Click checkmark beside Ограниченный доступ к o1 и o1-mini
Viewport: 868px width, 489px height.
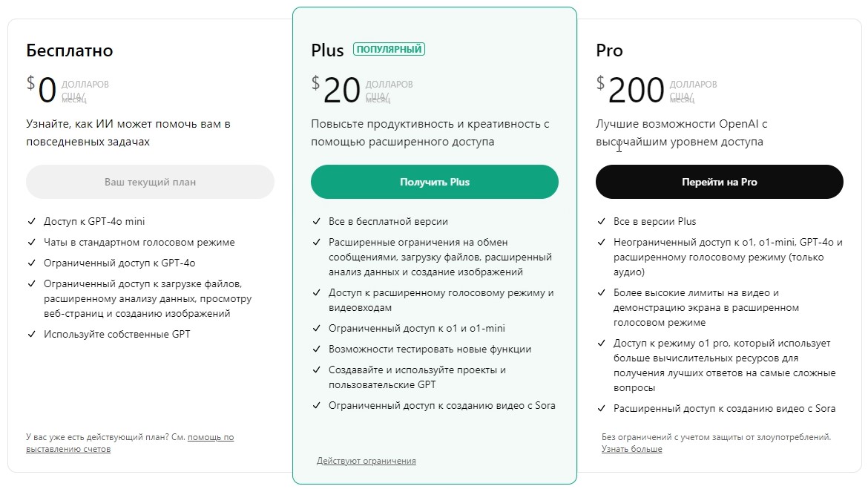[317, 328]
